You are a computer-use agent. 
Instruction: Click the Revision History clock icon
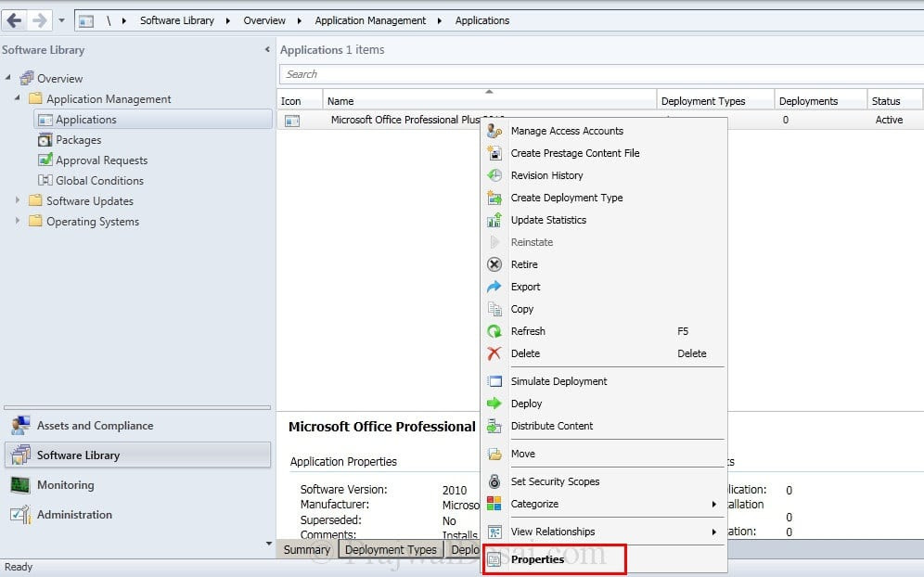tap(494, 175)
